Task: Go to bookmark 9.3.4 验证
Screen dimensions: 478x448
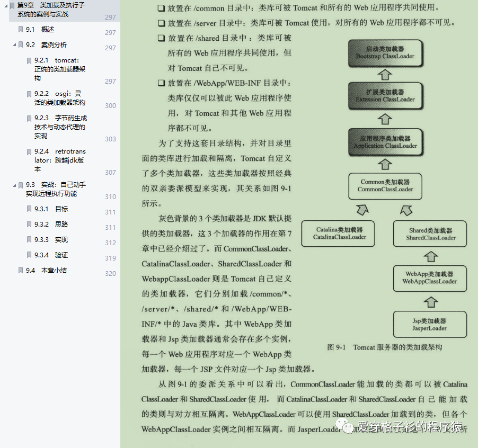Action: [51, 255]
